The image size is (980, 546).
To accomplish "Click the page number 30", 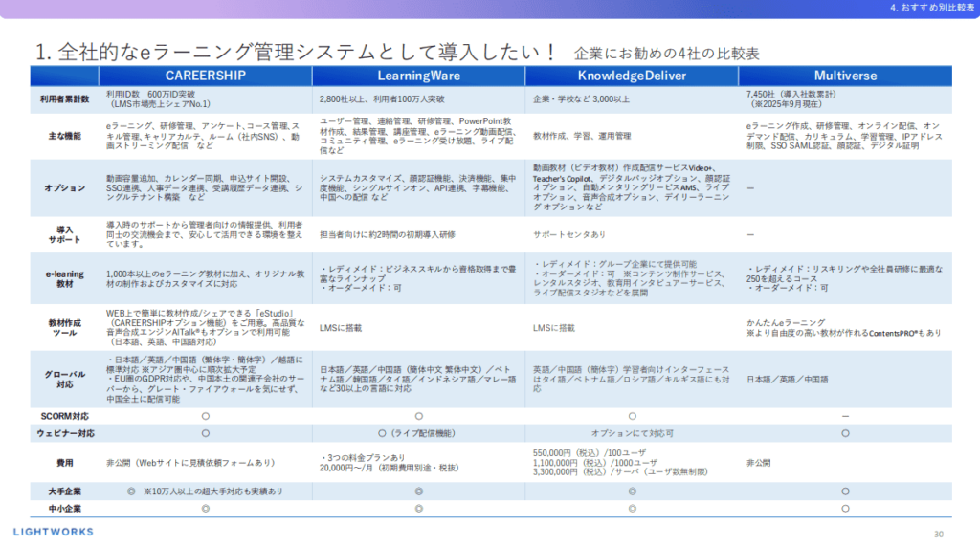I will (938, 535).
